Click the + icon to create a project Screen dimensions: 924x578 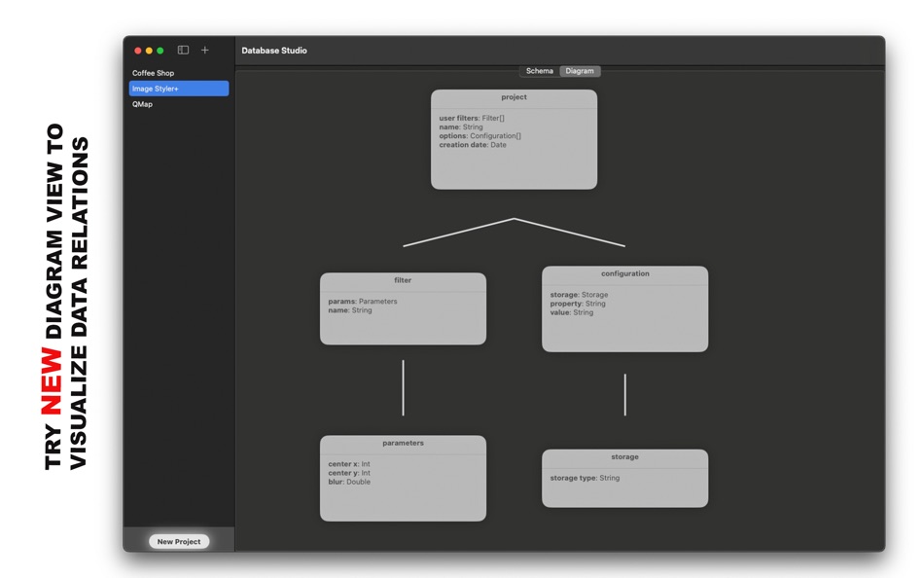(x=204, y=50)
